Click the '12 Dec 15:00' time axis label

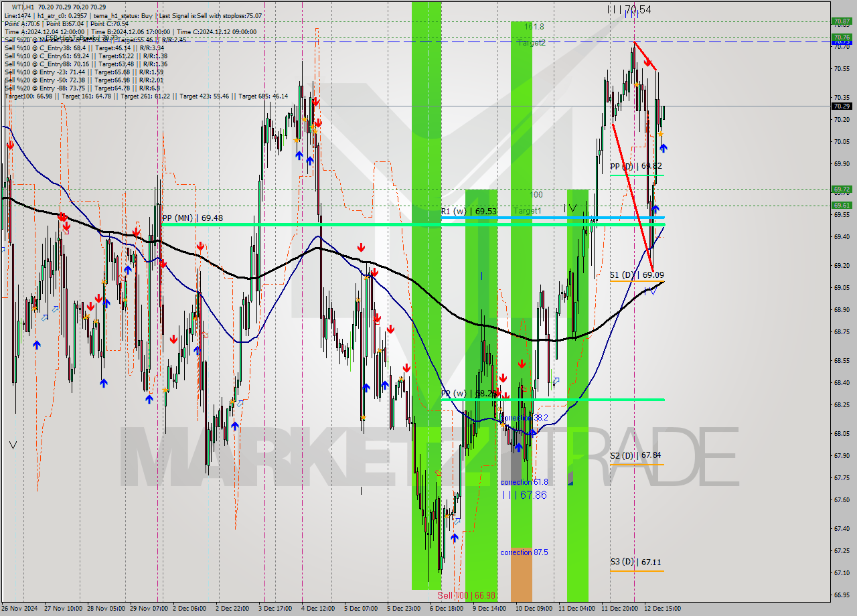point(662,609)
